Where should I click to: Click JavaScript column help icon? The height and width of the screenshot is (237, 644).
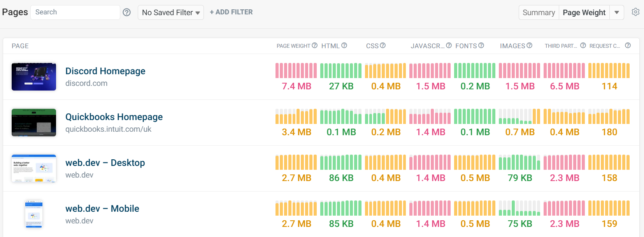click(449, 45)
